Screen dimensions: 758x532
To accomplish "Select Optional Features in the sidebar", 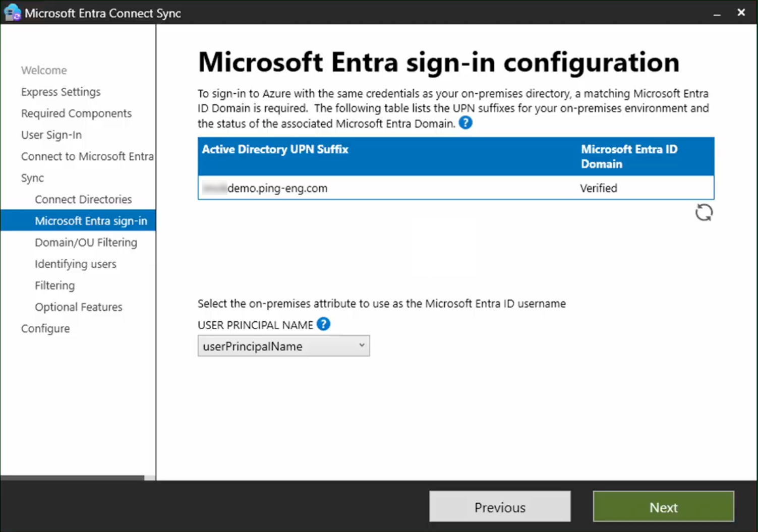I will click(x=78, y=307).
